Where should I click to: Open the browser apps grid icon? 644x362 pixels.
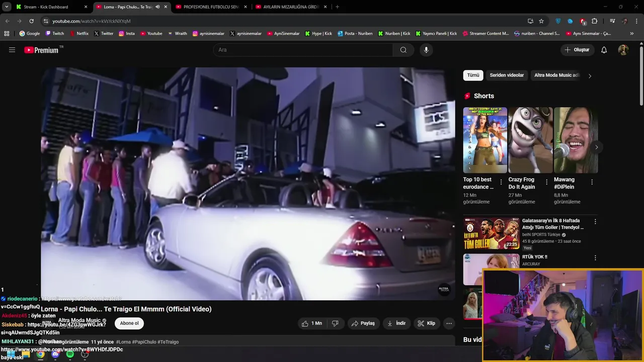click(7, 34)
